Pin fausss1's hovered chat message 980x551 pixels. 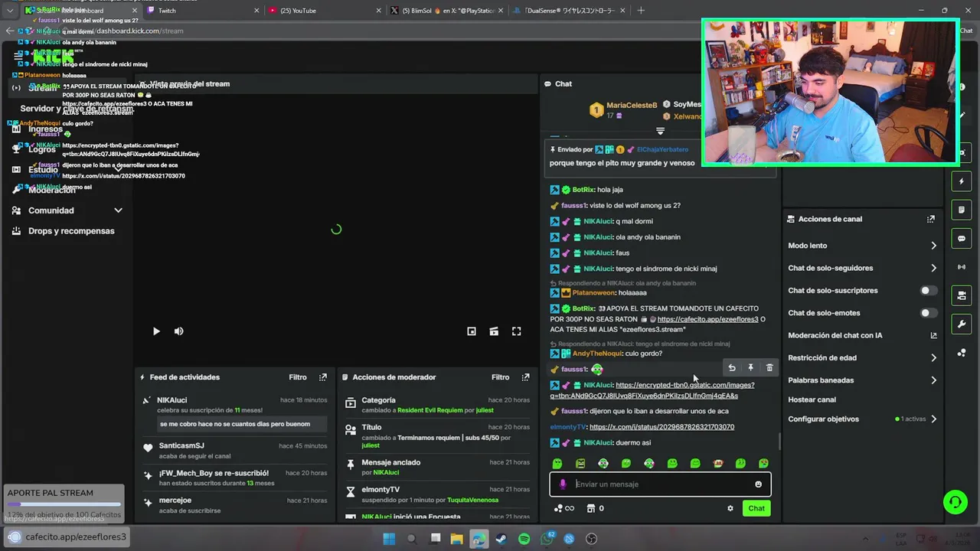coord(750,368)
